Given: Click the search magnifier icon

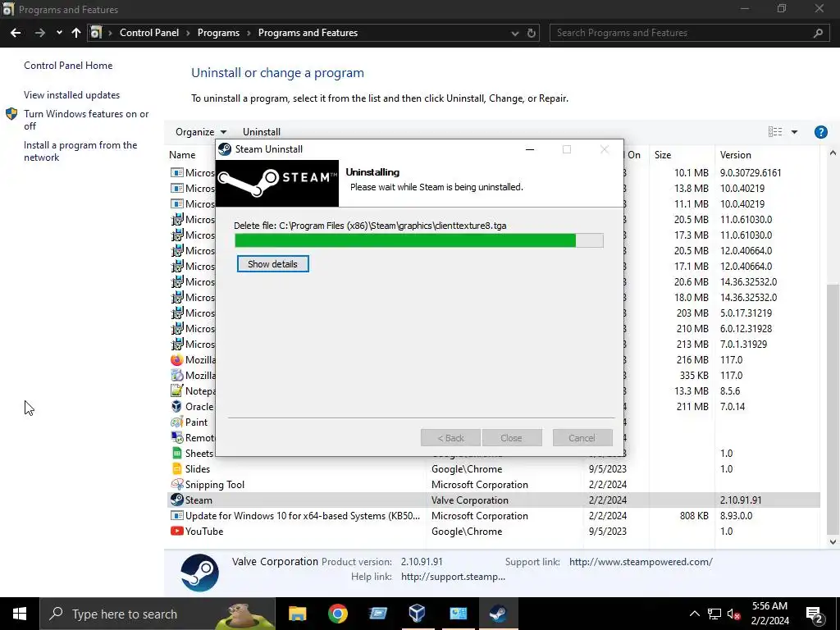Looking at the screenshot, I should tap(818, 33).
